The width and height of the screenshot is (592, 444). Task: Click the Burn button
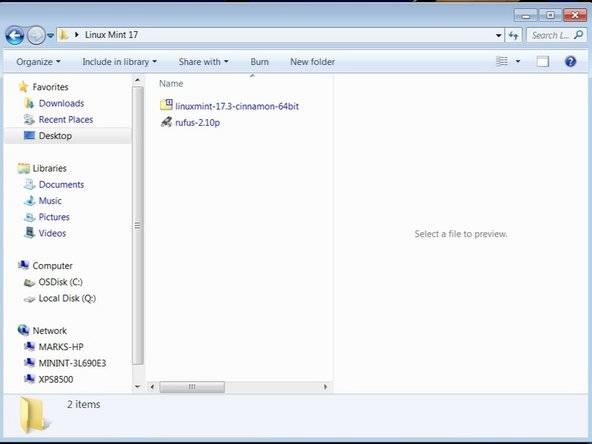pyautogui.click(x=259, y=62)
